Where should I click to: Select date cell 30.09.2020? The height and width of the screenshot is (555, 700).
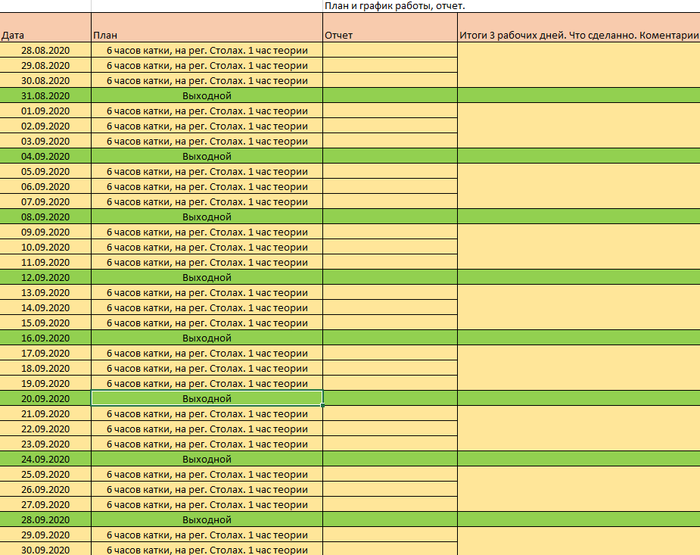(x=46, y=550)
